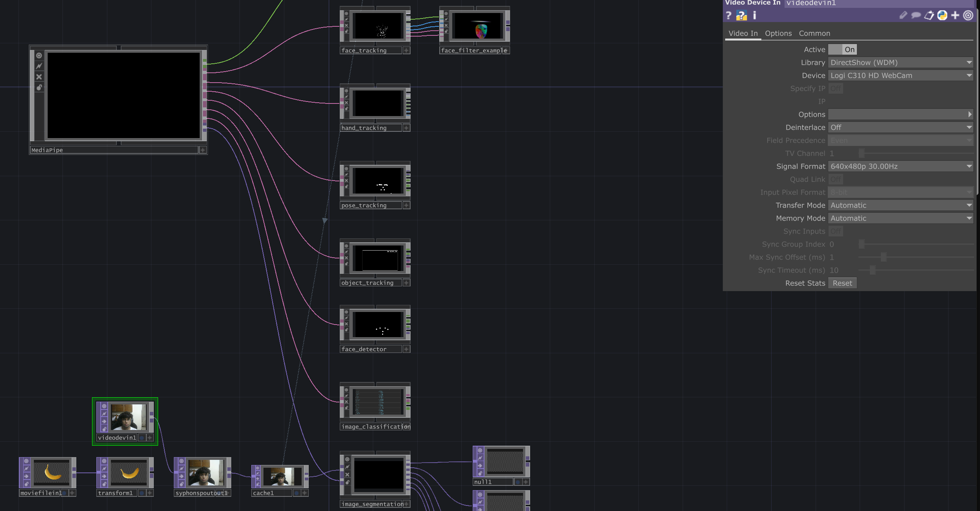Image resolution: width=980 pixels, height=511 pixels.
Task: Open Python help via the Python question icon
Action: [x=741, y=16]
